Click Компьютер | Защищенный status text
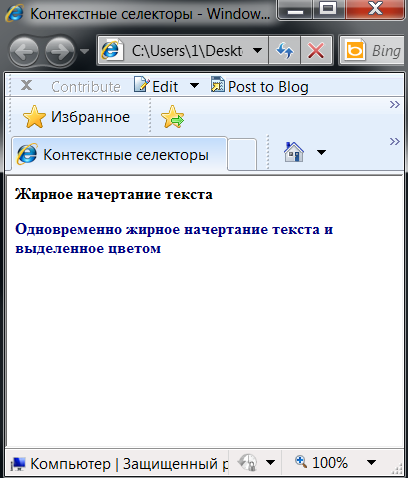The image size is (408, 478). 129,464
